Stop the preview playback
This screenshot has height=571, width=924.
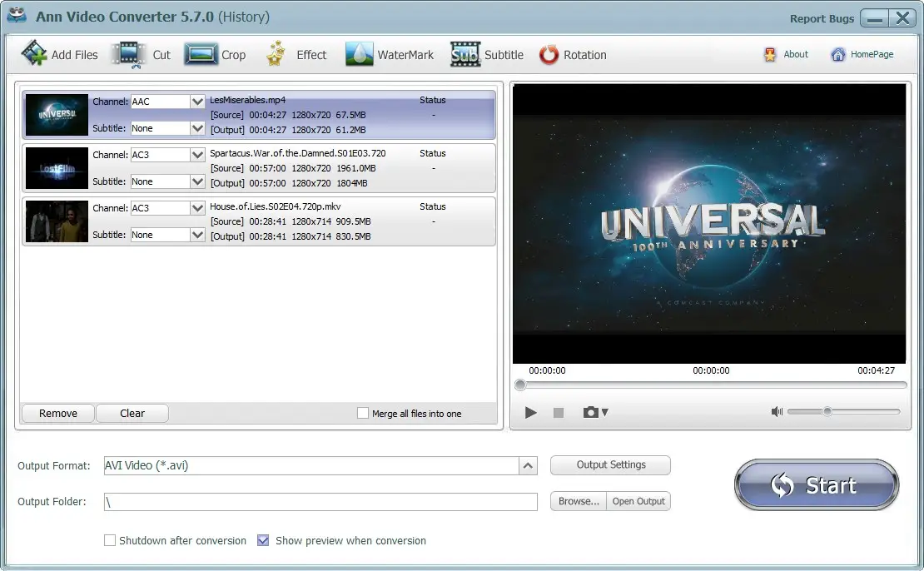(559, 413)
